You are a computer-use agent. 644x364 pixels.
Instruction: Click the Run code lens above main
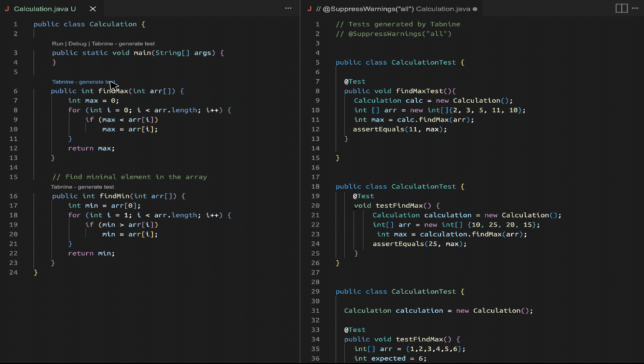point(57,43)
